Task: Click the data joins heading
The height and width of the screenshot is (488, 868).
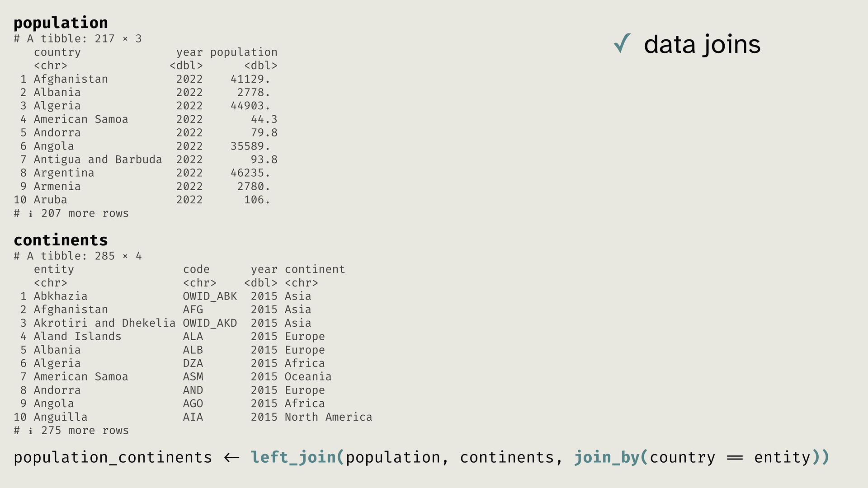Action: click(x=702, y=44)
